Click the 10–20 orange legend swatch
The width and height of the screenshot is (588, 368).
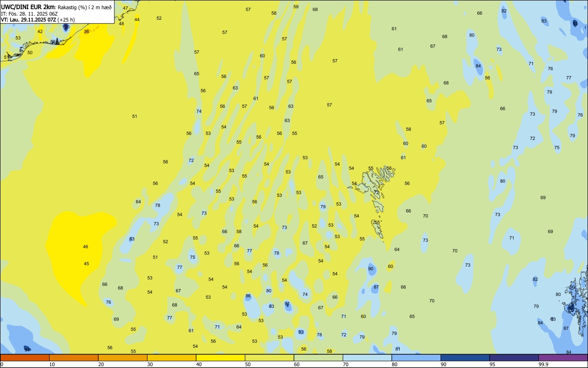tap(73, 357)
